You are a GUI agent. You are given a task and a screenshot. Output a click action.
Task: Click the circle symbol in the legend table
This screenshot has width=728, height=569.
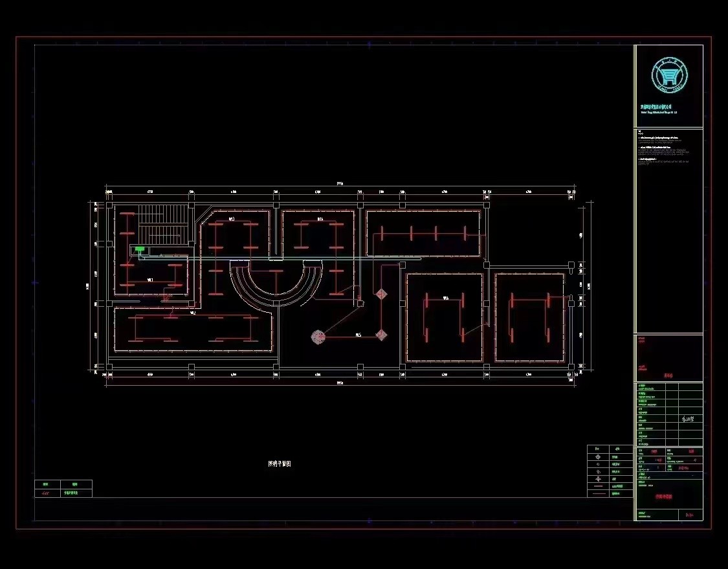point(597,465)
